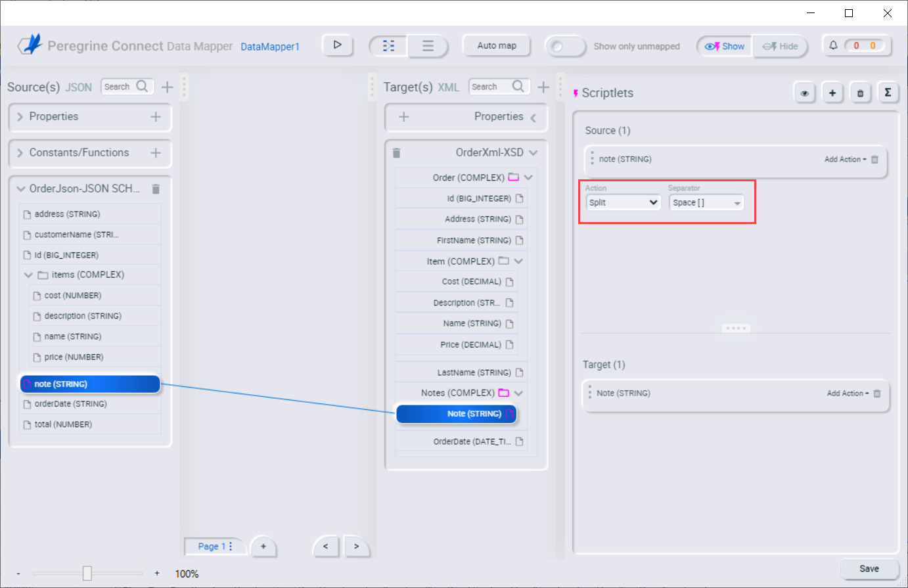Remove target Note (STRING) scriptlet item

877,393
